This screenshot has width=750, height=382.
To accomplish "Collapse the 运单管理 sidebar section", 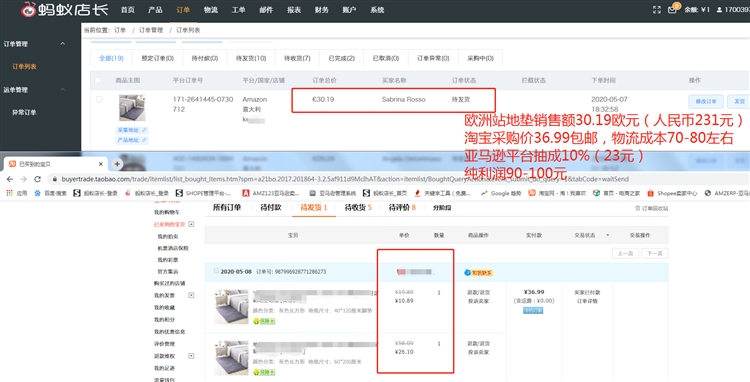I will 63,89.
